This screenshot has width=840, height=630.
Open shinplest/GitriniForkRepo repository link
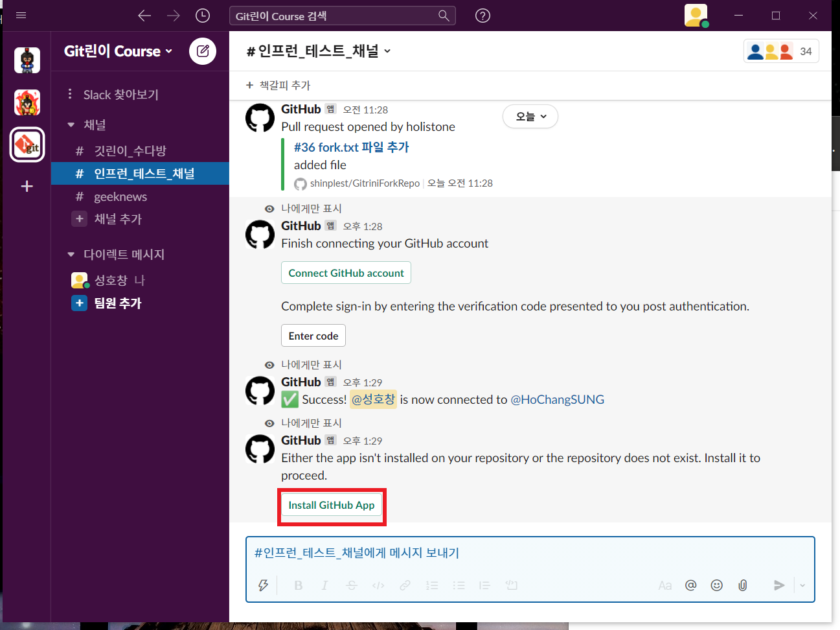click(365, 183)
